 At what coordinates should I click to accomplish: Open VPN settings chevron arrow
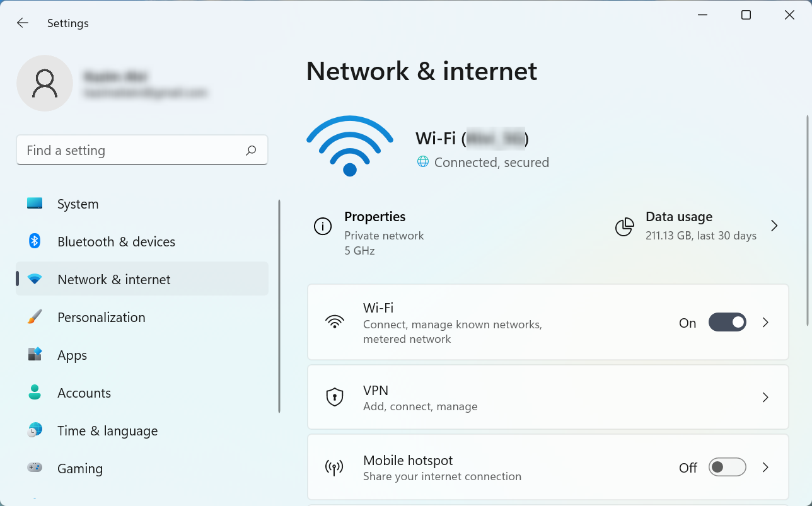point(765,397)
